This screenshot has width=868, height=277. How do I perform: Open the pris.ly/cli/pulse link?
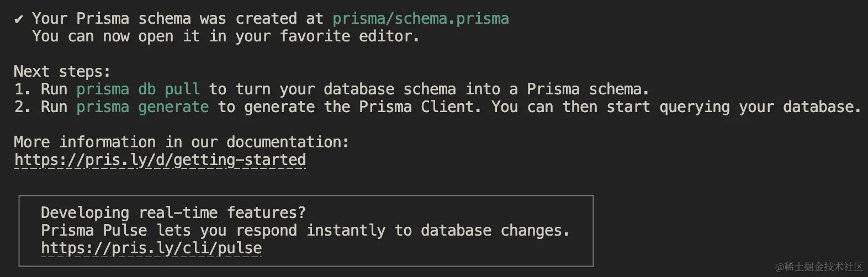point(151,248)
